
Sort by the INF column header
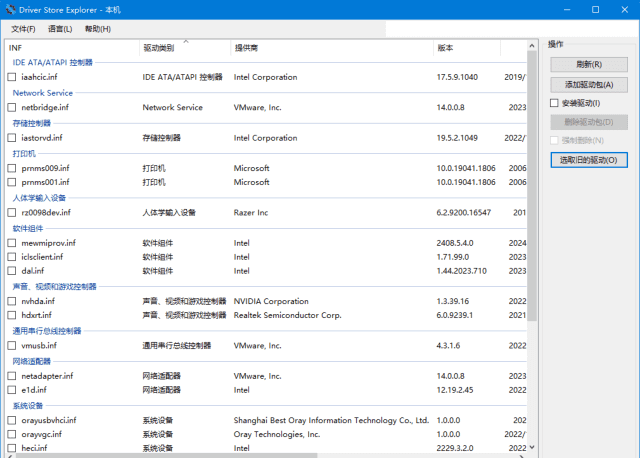72,48
